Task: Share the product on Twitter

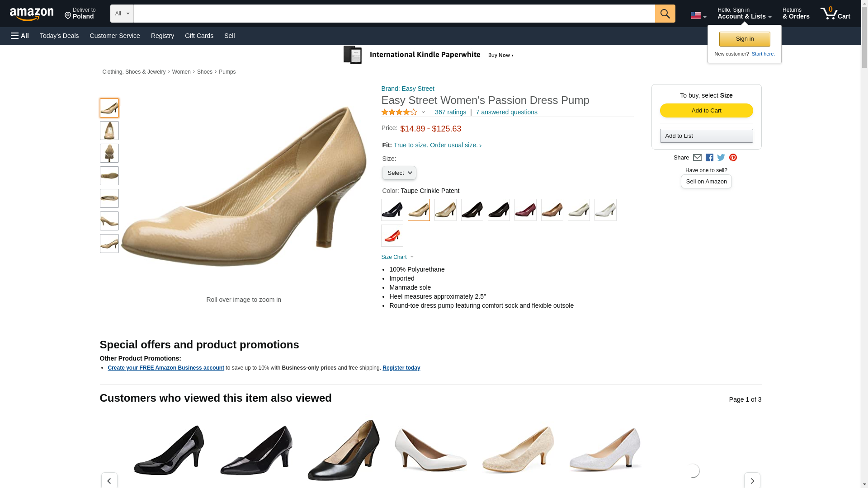Action: [x=721, y=158]
